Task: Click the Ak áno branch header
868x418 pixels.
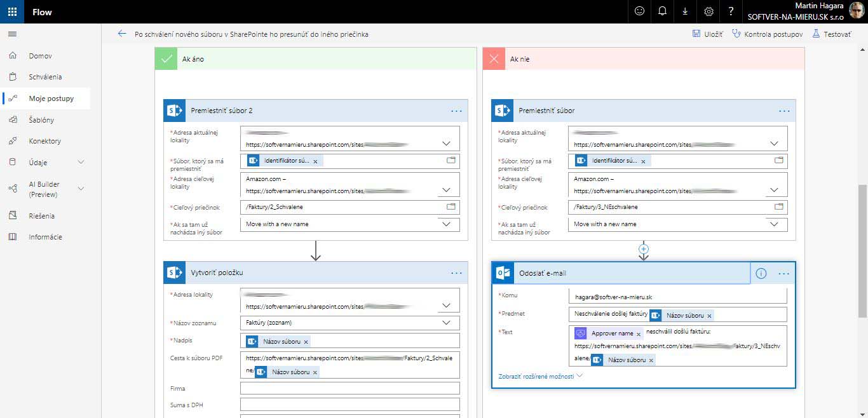Action: click(x=316, y=59)
